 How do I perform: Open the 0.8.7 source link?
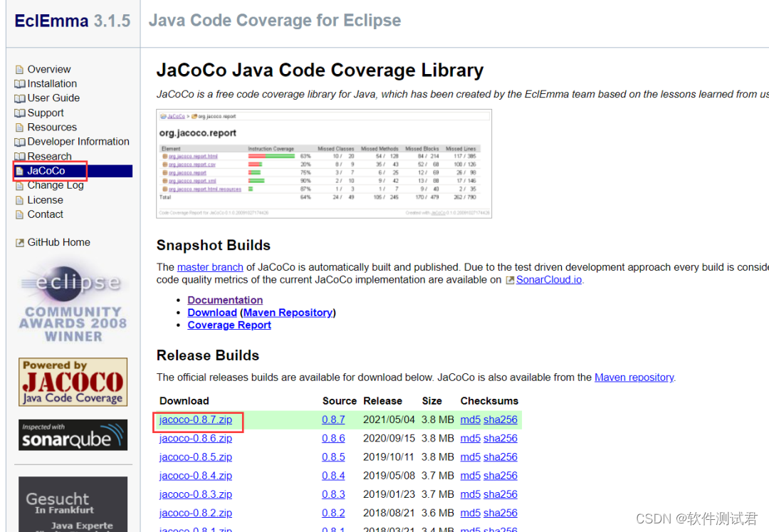pyautogui.click(x=333, y=419)
